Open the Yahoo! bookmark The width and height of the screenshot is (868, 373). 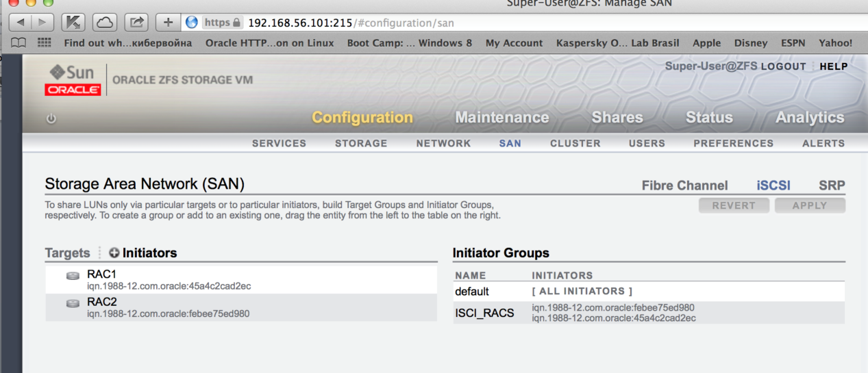click(x=836, y=42)
